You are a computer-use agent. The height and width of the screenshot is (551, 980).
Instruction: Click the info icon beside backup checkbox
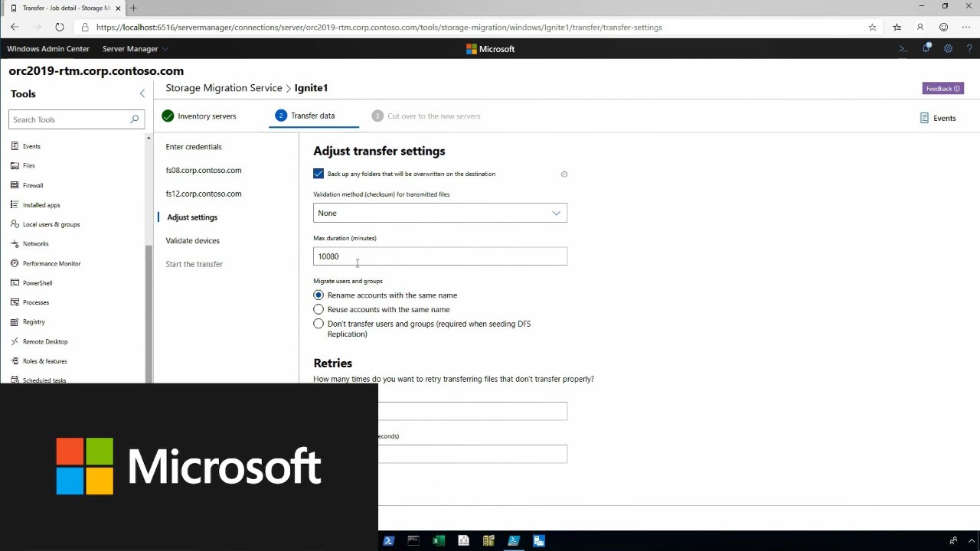pyautogui.click(x=564, y=174)
